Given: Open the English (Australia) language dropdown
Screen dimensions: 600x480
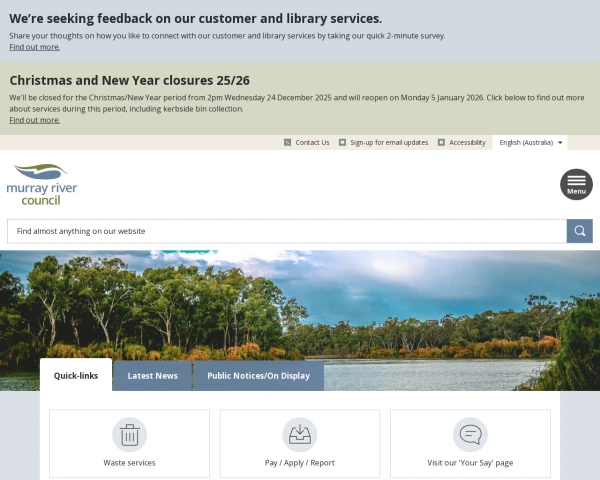Looking at the screenshot, I should click(x=530, y=142).
